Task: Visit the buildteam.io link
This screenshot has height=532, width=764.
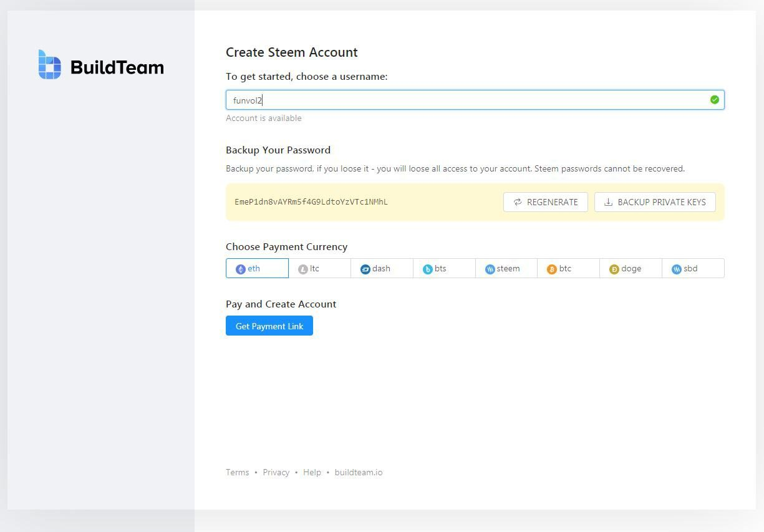Action: click(x=359, y=472)
